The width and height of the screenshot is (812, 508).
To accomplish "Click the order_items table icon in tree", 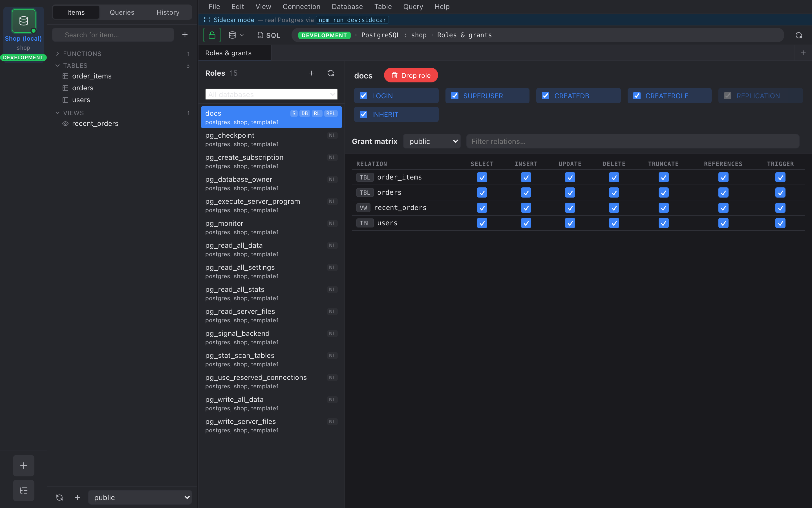I will coord(65,76).
